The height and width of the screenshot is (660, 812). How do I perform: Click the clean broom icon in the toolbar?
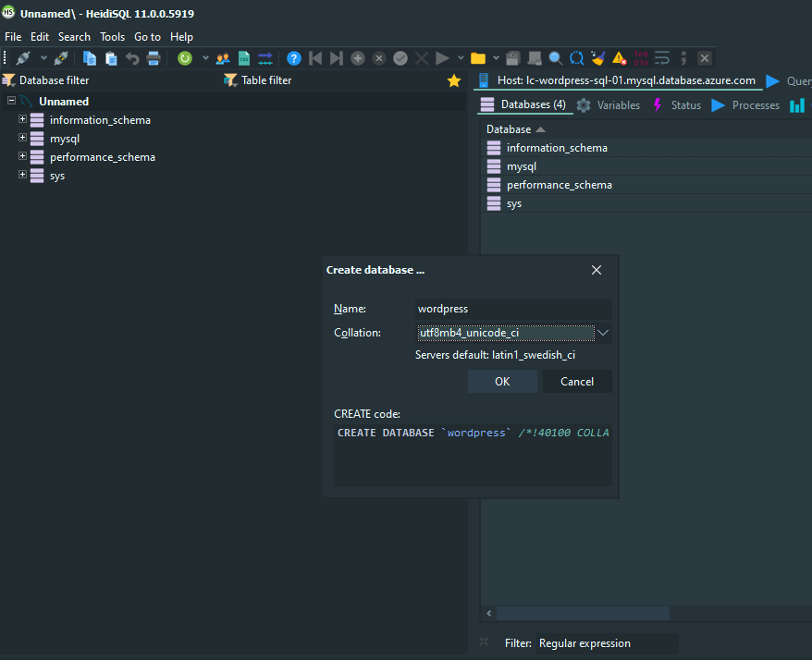click(598, 58)
